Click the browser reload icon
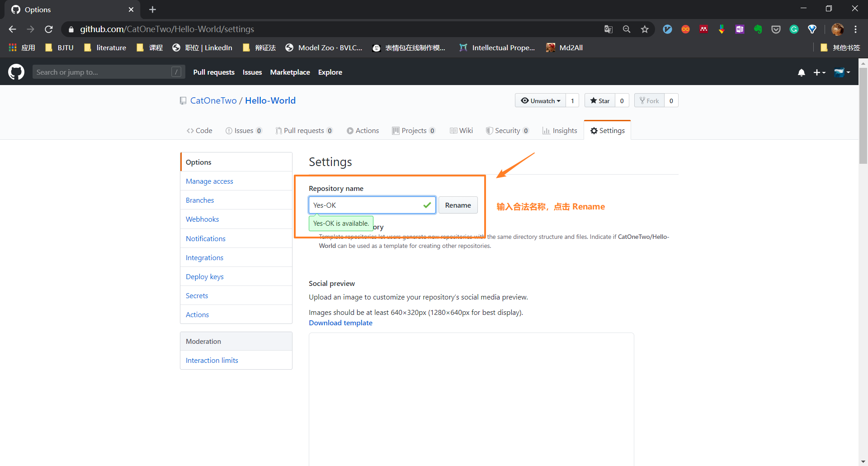 [x=49, y=29]
